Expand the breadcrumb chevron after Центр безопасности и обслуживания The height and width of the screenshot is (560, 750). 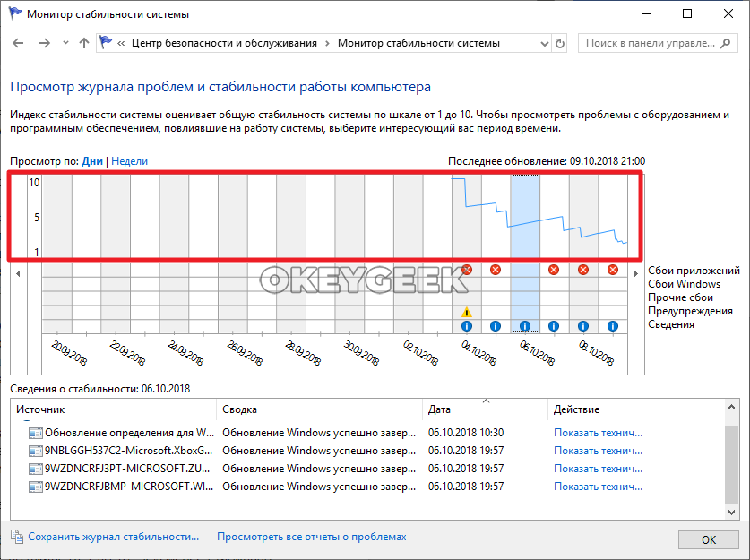tap(328, 43)
